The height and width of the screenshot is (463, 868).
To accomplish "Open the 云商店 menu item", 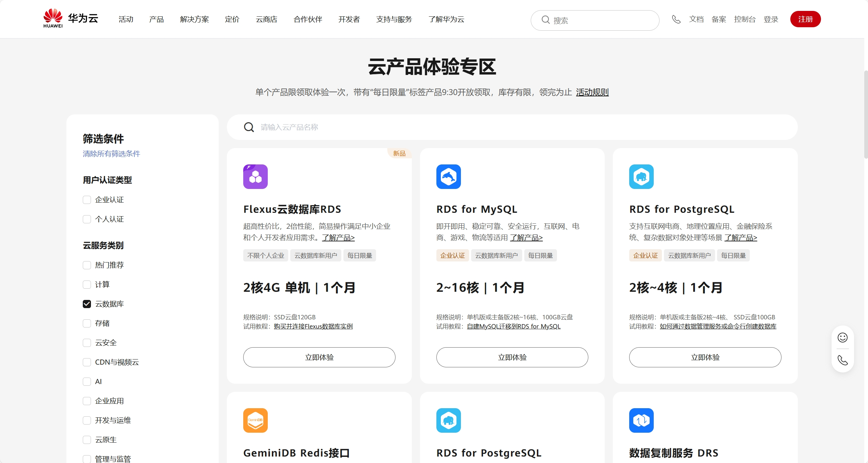I will click(x=266, y=19).
